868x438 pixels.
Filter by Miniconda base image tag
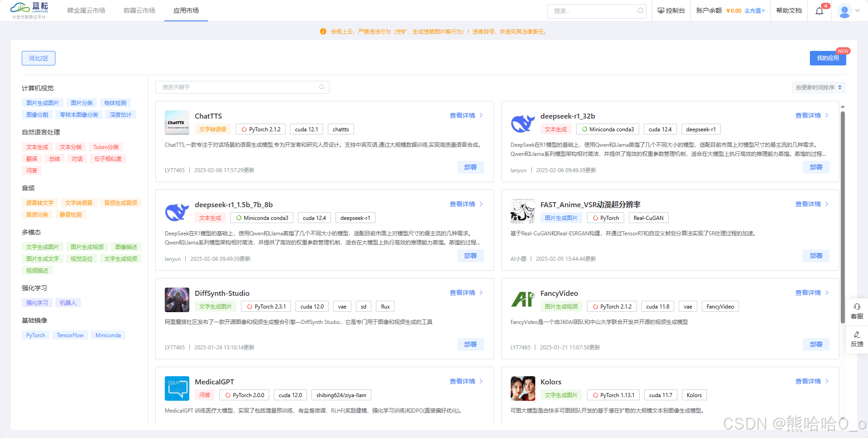click(108, 335)
